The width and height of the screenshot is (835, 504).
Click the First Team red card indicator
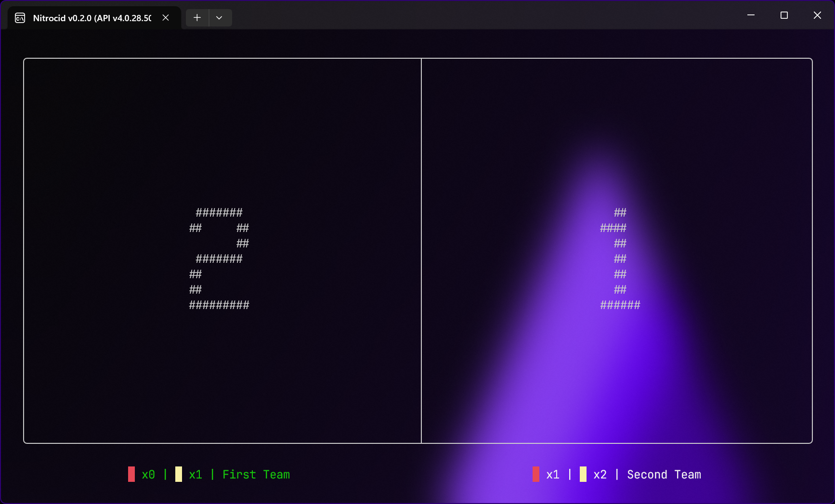(131, 474)
